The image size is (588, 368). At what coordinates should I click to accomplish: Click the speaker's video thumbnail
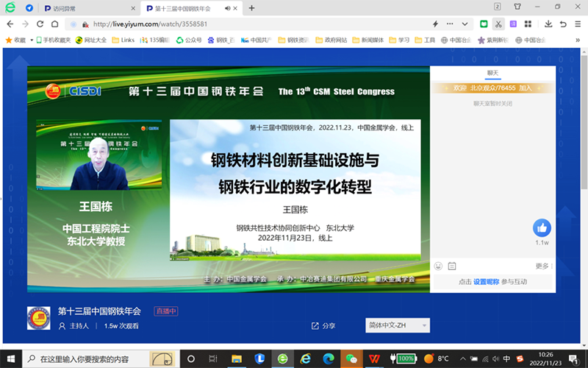click(93, 158)
